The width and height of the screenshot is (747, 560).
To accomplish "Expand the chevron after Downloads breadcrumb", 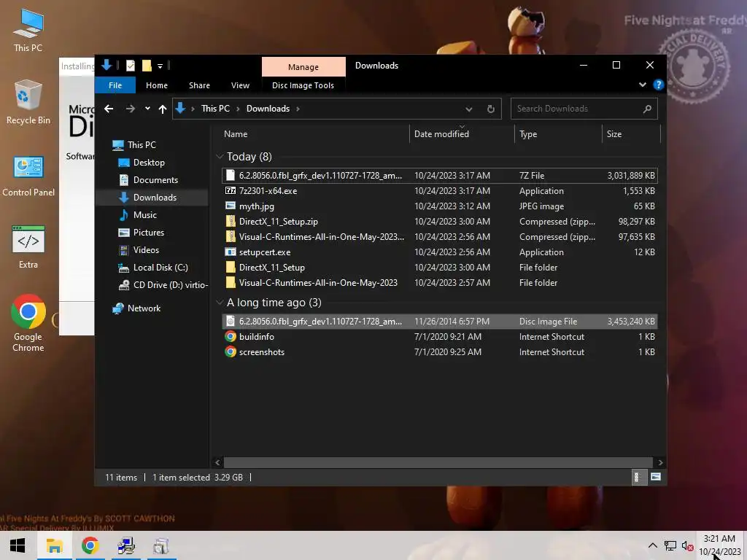I will pos(298,109).
